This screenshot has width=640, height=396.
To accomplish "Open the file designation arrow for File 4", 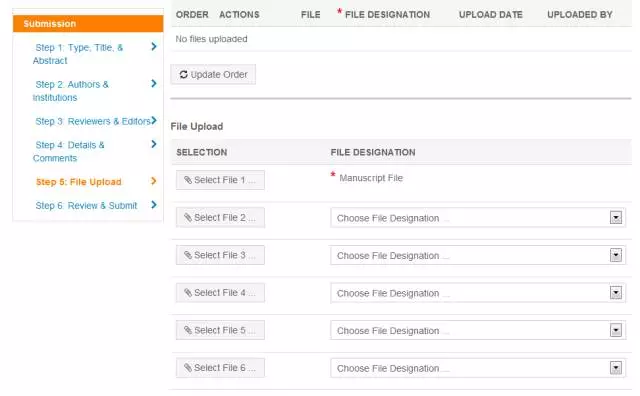I will point(616,293).
